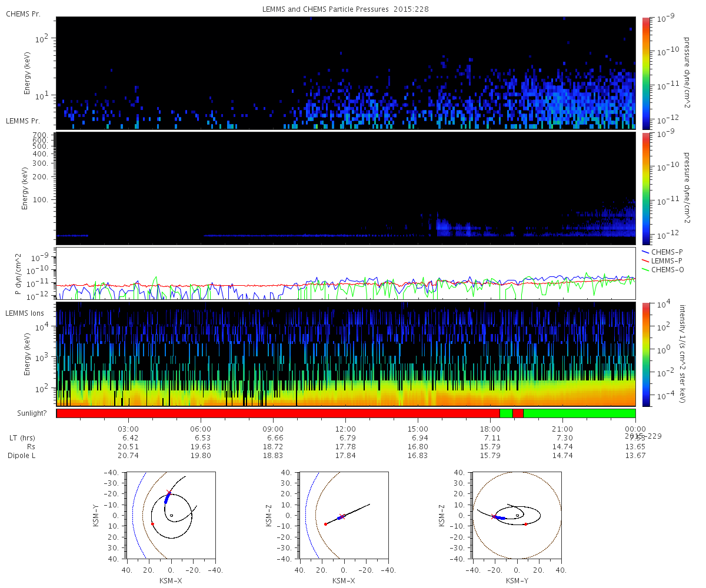Image resolution: width=706 pixels, height=588 pixels.
Task: Click the red X marker in KSM-Y/KSM-Z orbit plot
Action: (x=493, y=517)
